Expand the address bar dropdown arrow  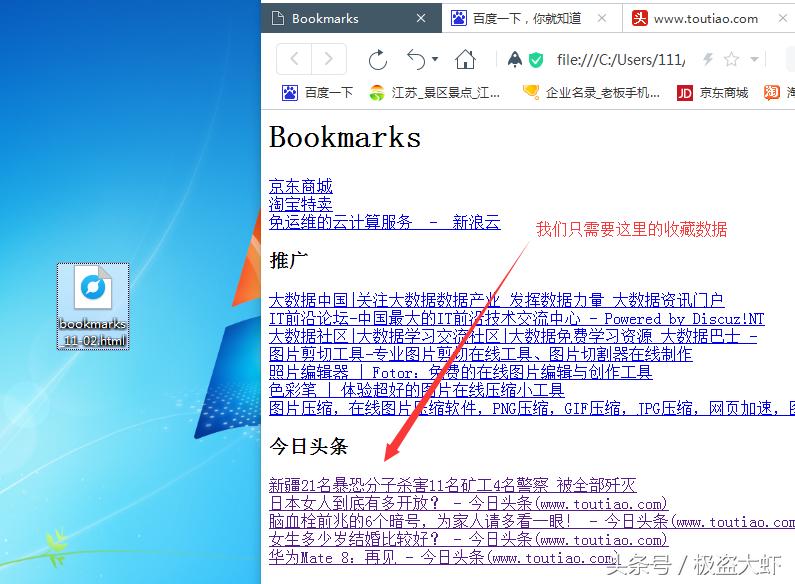tap(754, 59)
